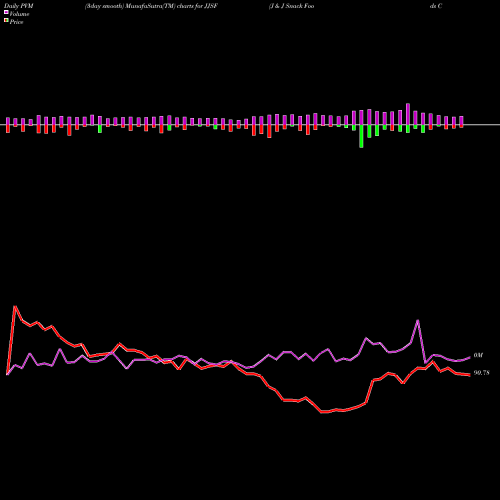This screenshot has height=500, width=500.
Task: Click the peak of the red price line
Action: click(x=15, y=306)
